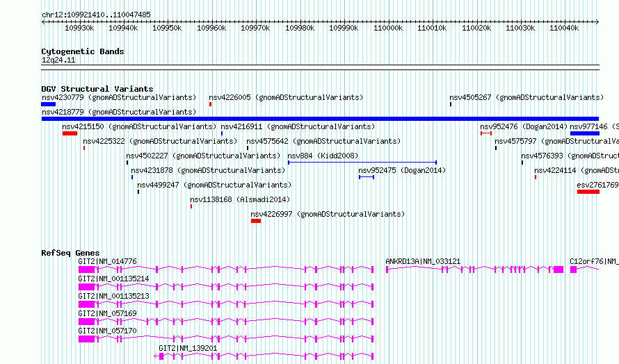Click the red bar under nsv4215150
The height and width of the screenshot is (364, 619).
coord(70,133)
